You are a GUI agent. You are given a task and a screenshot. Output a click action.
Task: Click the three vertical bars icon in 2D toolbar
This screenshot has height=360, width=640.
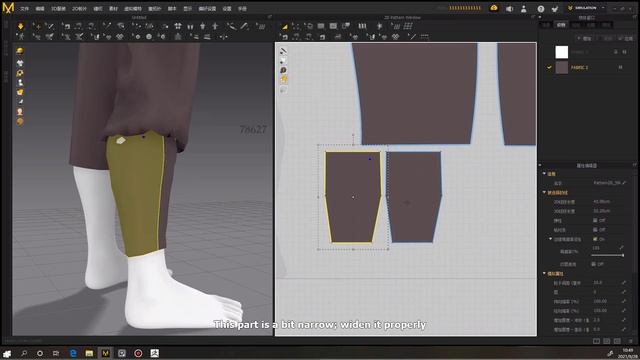pyautogui.click(x=362, y=26)
